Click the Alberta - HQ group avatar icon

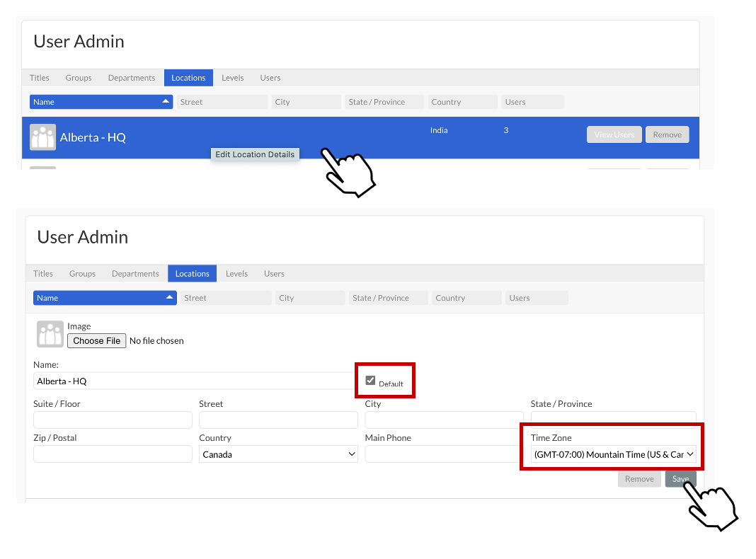point(43,137)
